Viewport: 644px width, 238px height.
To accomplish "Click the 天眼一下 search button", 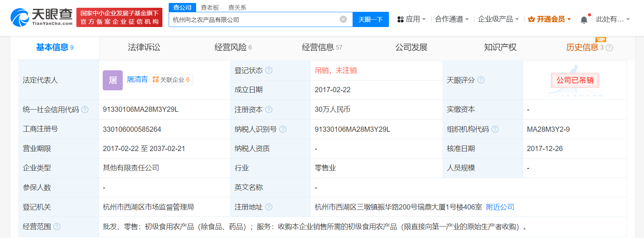I will point(370,19).
